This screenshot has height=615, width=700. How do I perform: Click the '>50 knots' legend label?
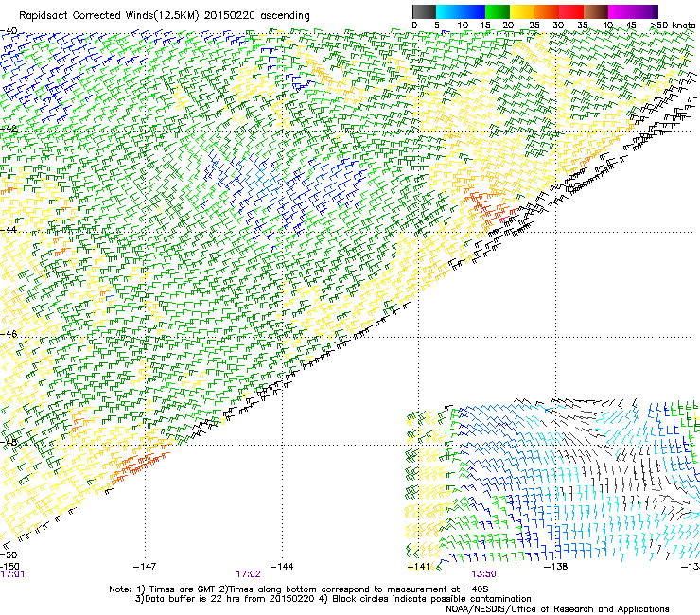(x=673, y=26)
